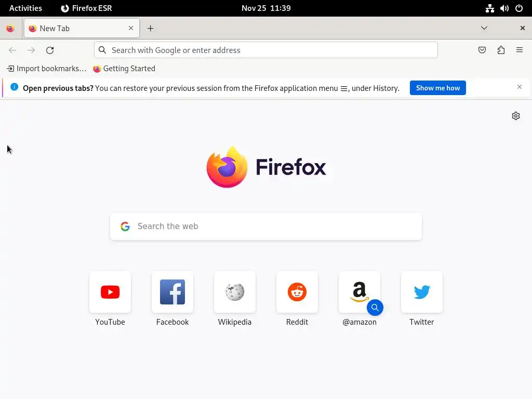The width and height of the screenshot is (532, 399).
Task: Expand the list all tabs chevron
Action: pyautogui.click(x=484, y=28)
